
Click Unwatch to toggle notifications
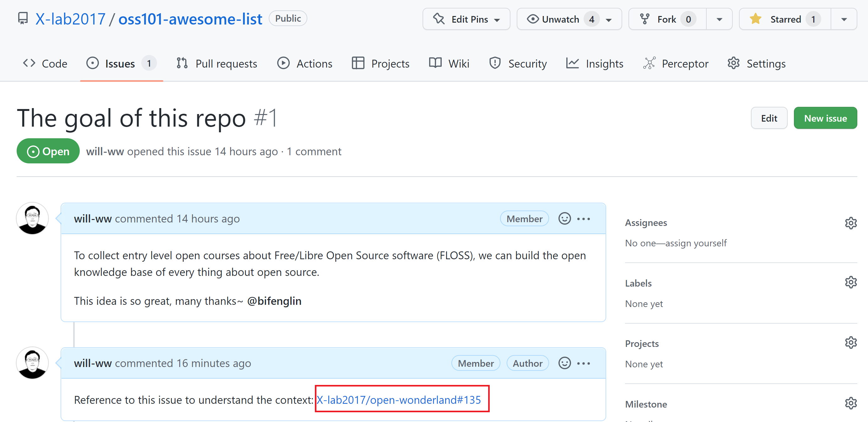point(561,19)
